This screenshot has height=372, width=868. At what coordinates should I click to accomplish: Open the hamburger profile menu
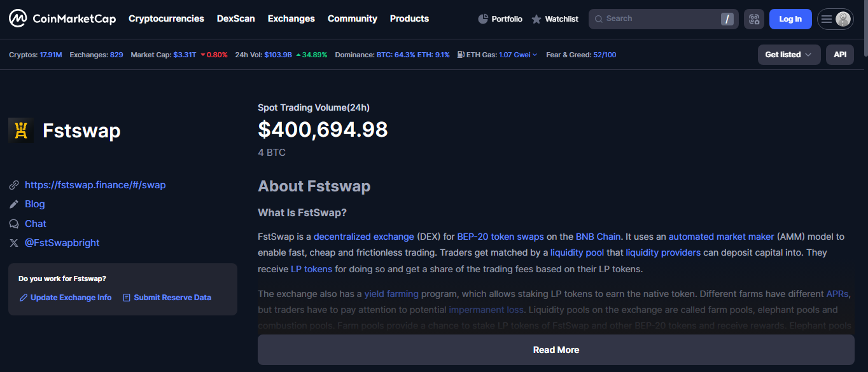836,19
